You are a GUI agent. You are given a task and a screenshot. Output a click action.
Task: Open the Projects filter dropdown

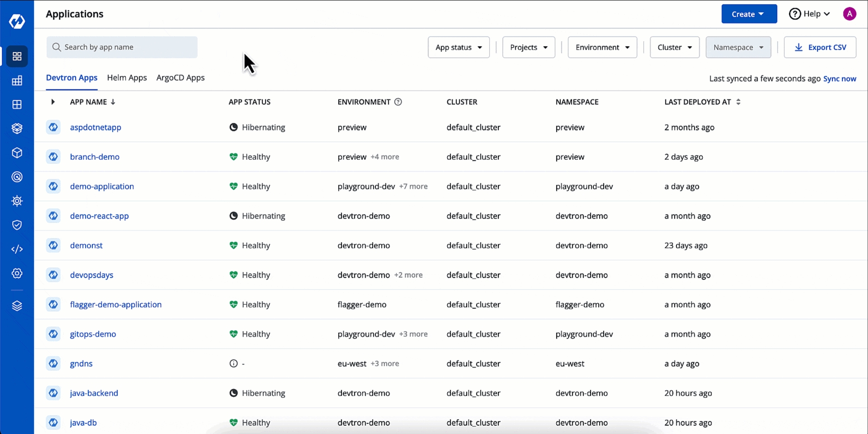(x=528, y=47)
